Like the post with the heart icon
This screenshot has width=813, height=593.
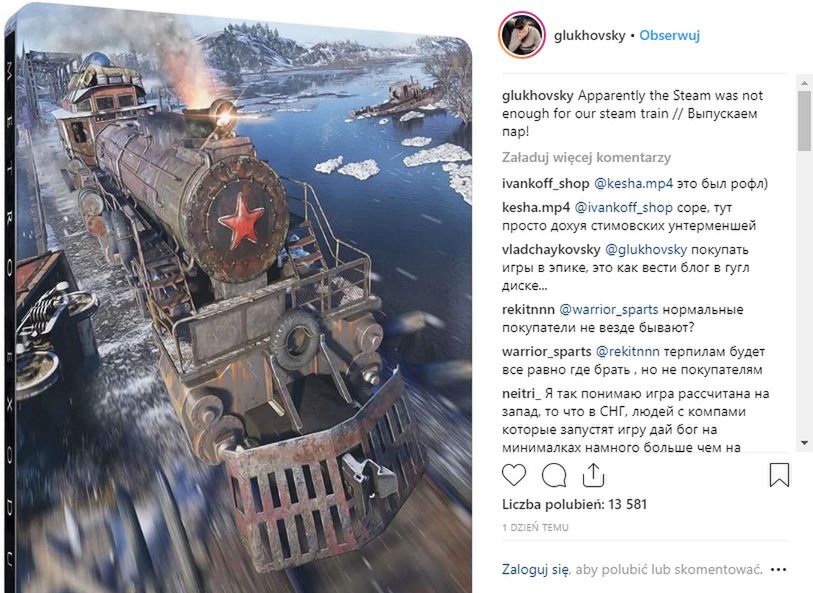coord(514,475)
